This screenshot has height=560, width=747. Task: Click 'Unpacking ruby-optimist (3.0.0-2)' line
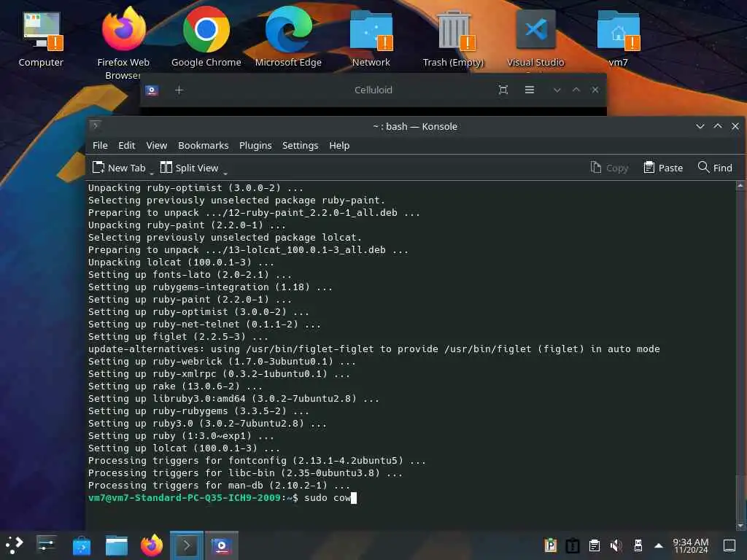(x=196, y=187)
